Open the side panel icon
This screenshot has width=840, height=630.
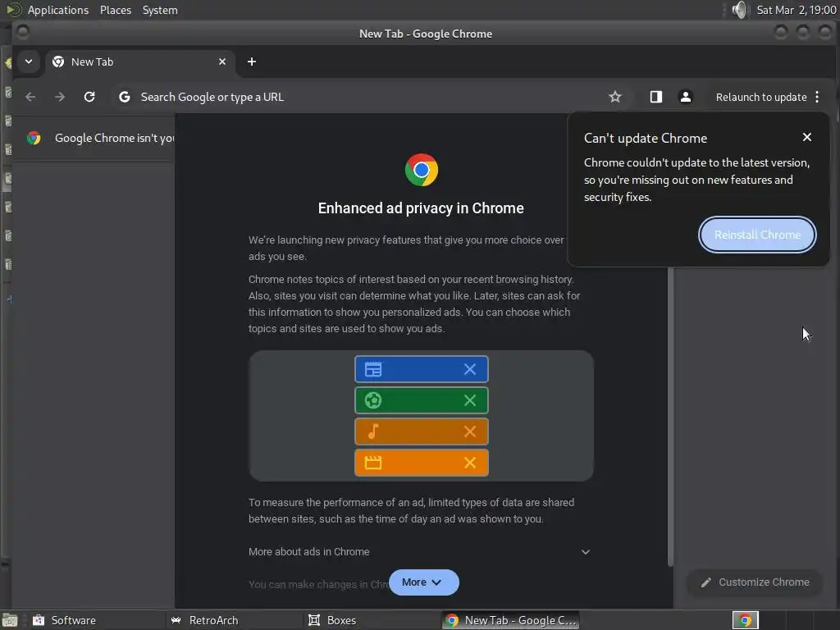[x=656, y=97]
